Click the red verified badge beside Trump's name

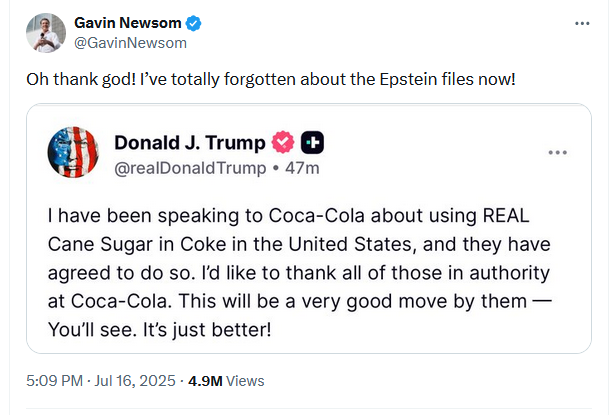[x=284, y=143]
